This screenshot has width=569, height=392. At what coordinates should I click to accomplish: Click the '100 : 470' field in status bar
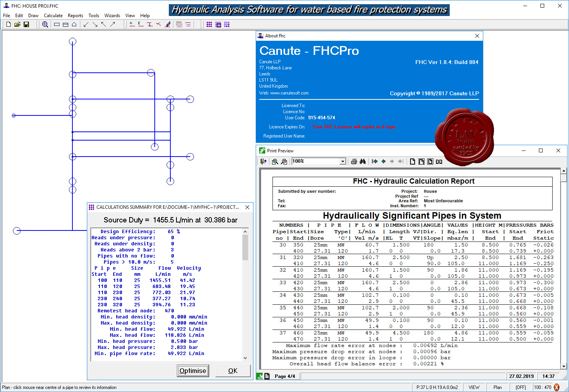point(543,387)
